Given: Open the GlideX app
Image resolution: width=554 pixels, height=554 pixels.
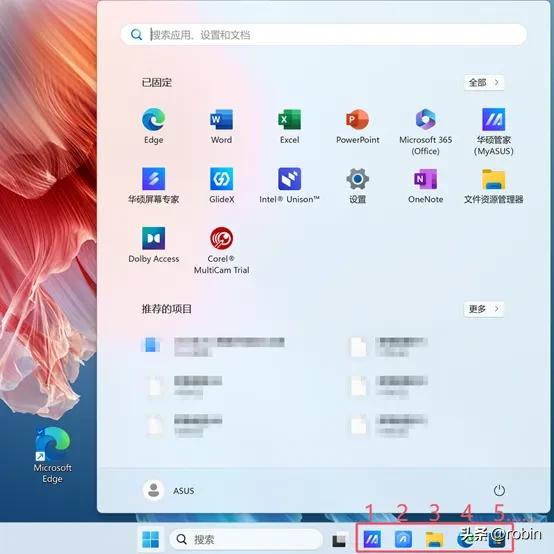Looking at the screenshot, I should click(x=222, y=185).
